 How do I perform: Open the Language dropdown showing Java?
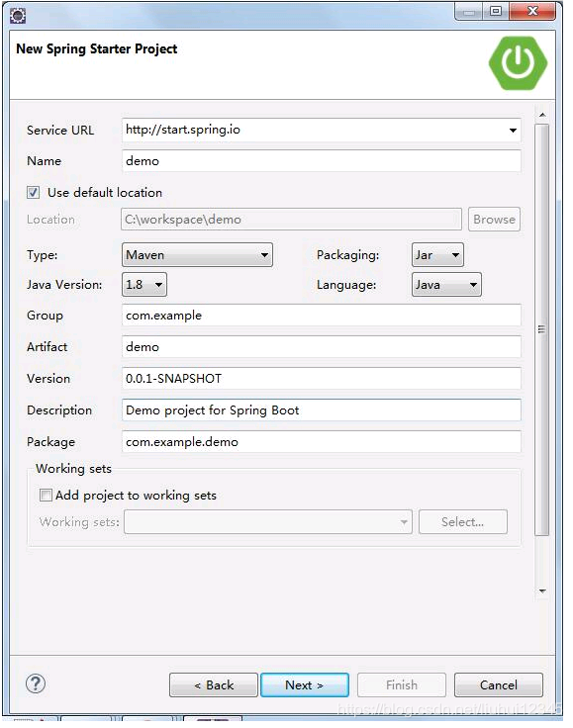pos(446,284)
